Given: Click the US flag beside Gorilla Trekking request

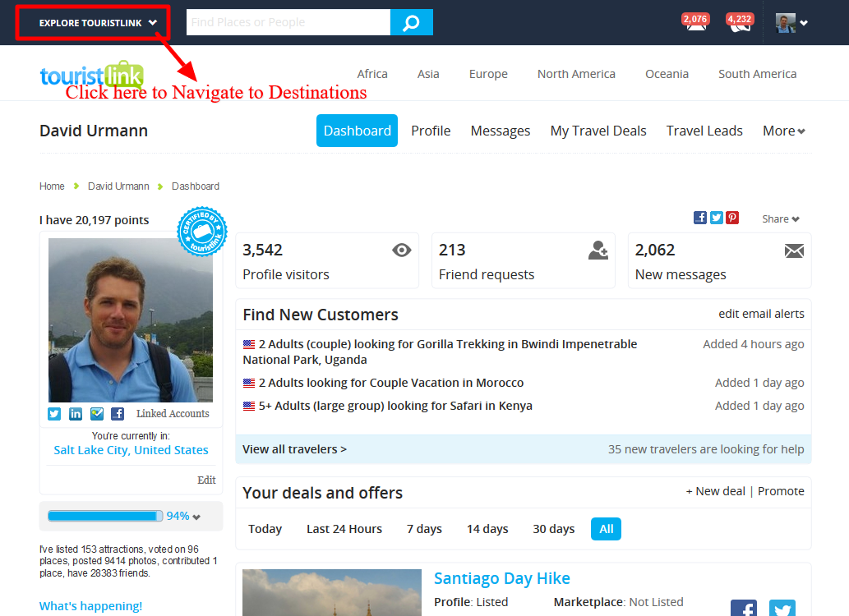Looking at the screenshot, I should (249, 344).
